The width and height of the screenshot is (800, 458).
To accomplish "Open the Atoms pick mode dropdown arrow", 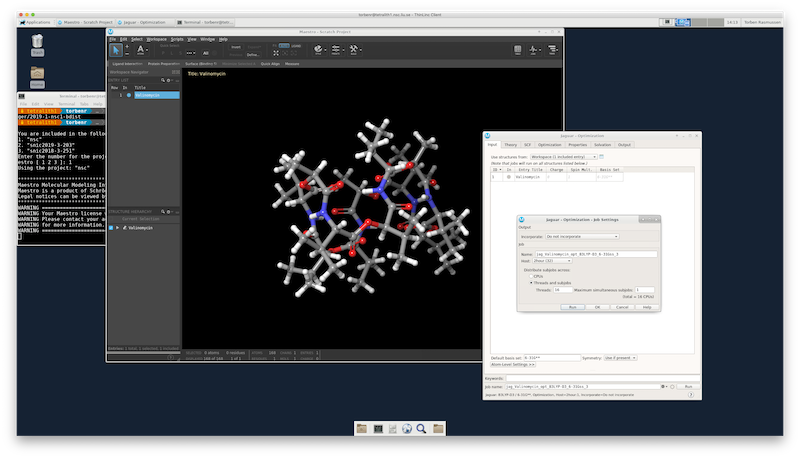I will click(147, 50).
